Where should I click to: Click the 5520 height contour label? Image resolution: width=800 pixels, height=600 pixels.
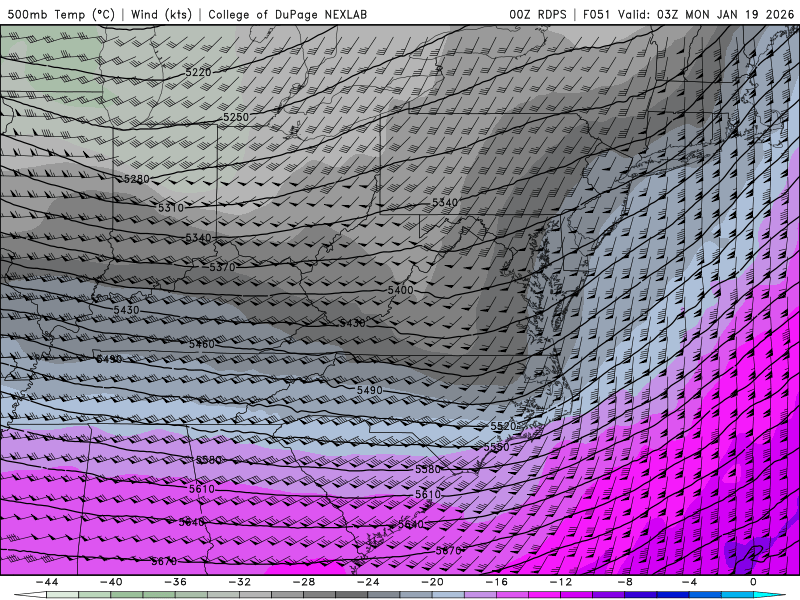pos(503,426)
